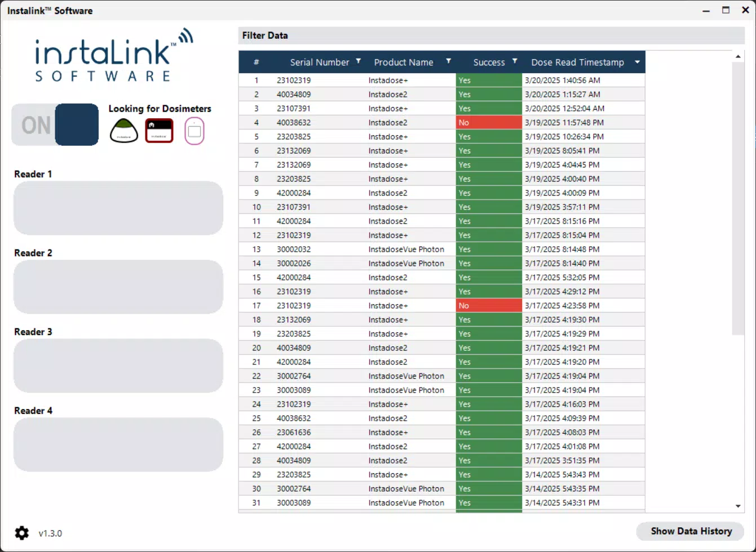
Task: Click the pink InstadoseVue dosimeter icon
Action: pos(194,131)
